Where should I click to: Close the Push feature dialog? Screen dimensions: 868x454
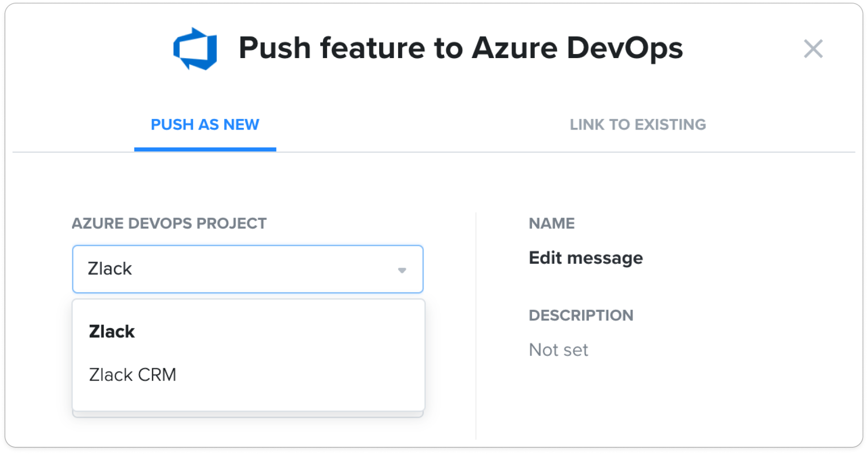813,49
